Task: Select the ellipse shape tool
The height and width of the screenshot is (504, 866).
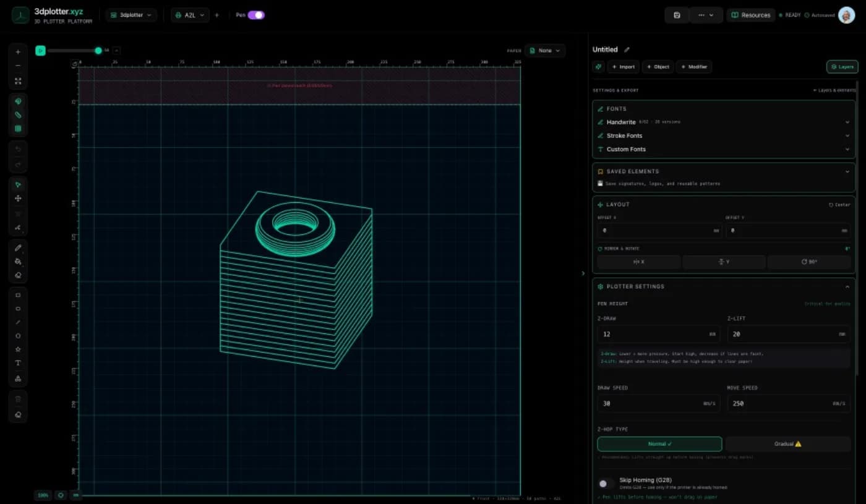Action: 18,309
